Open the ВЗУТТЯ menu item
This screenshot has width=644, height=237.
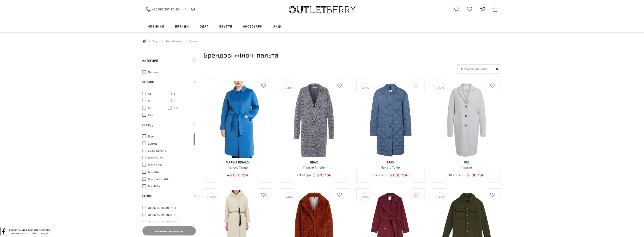[226, 26]
